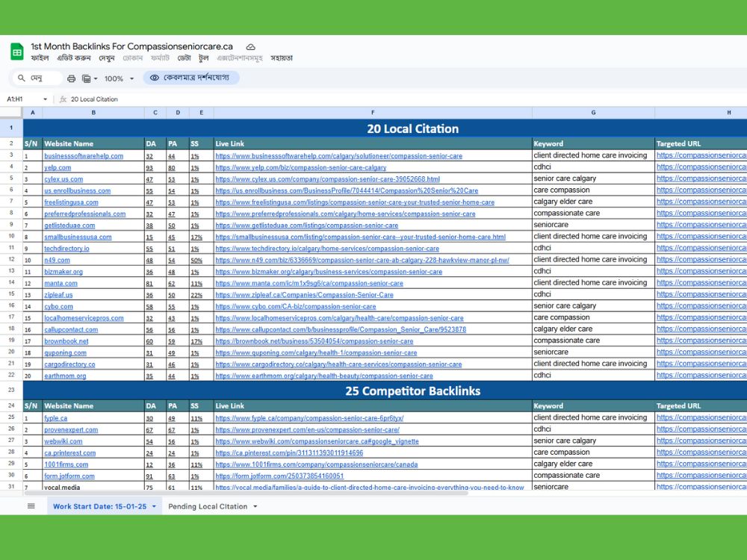
Task: Open the Google Sheets home logo
Action: 17,52
